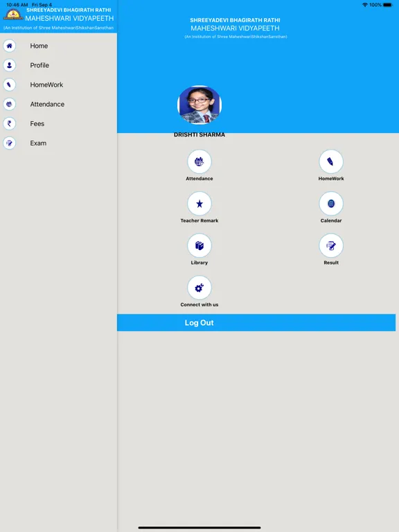Open HomeWork from the dashboard pencil icon
The width and height of the screenshot is (399, 532).
(331, 161)
